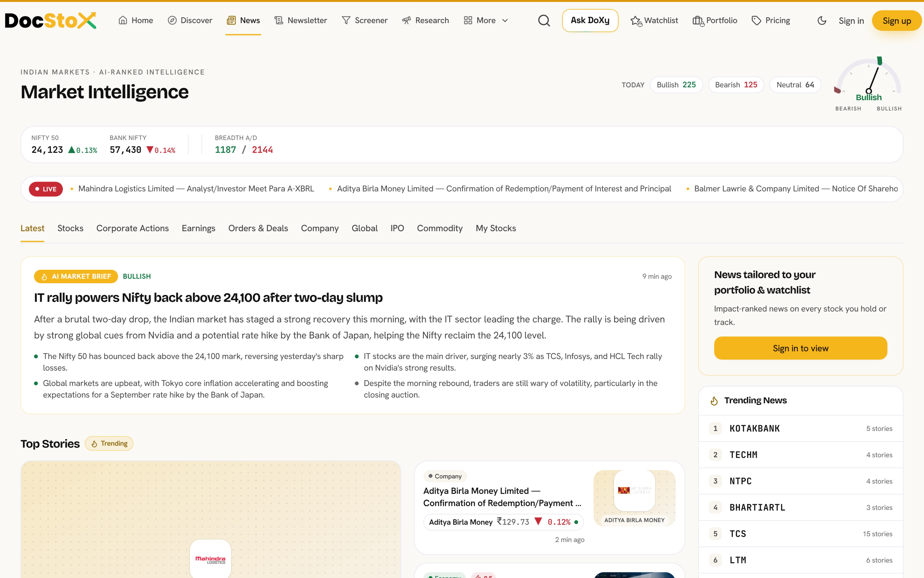Open LTM trending row
This screenshot has width=924, height=578.
click(800, 560)
